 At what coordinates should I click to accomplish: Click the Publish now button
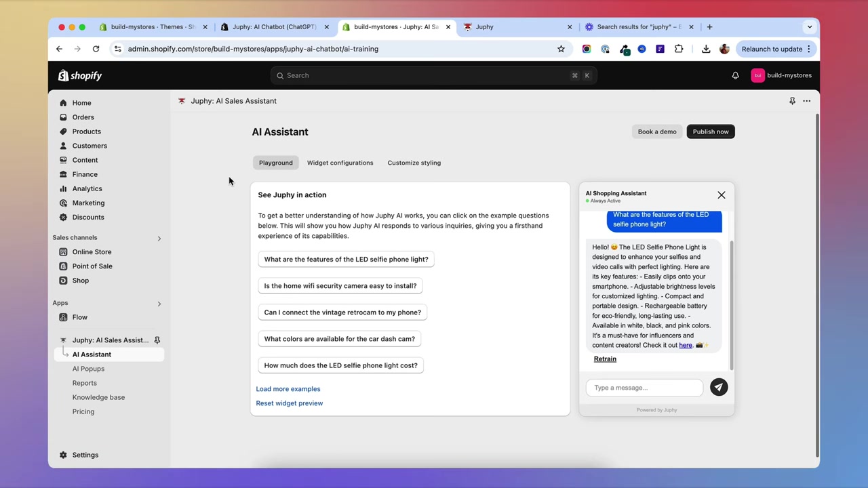[711, 131]
